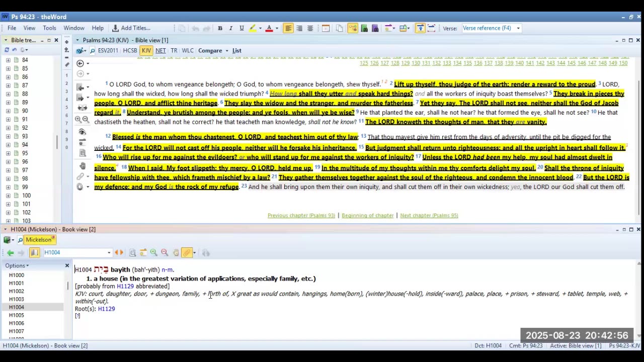Open the font color dropdown arrow
Image resolution: width=644 pixels, height=362 pixels.
(x=277, y=28)
